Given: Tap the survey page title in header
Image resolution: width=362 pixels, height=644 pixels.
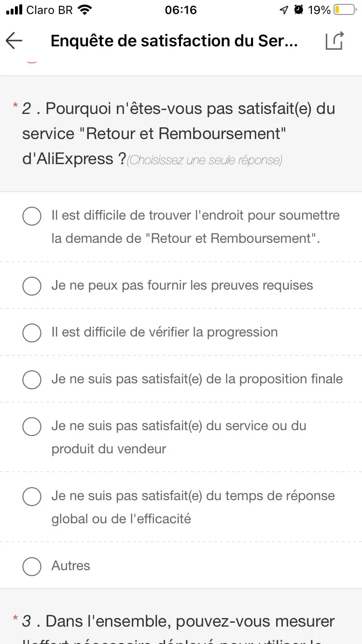Looking at the screenshot, I should [174, 41].
